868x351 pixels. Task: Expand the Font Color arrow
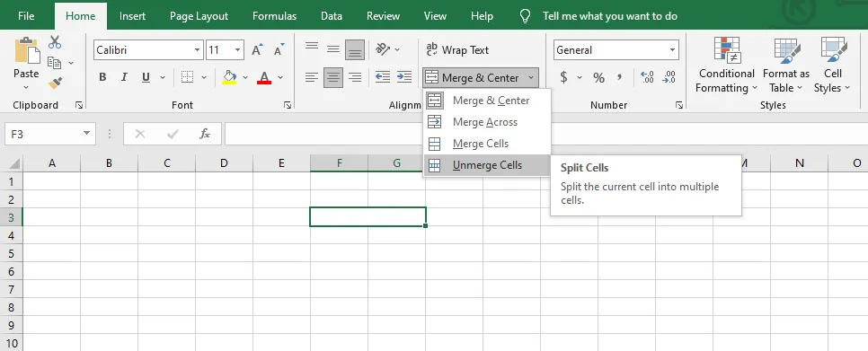click(x=280, y=77)
